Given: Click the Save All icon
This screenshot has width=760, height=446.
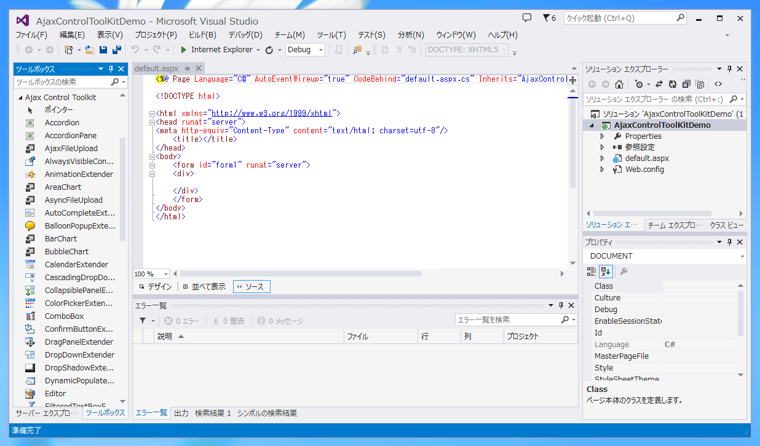Looking at the screenshot, I should [116, 49].
